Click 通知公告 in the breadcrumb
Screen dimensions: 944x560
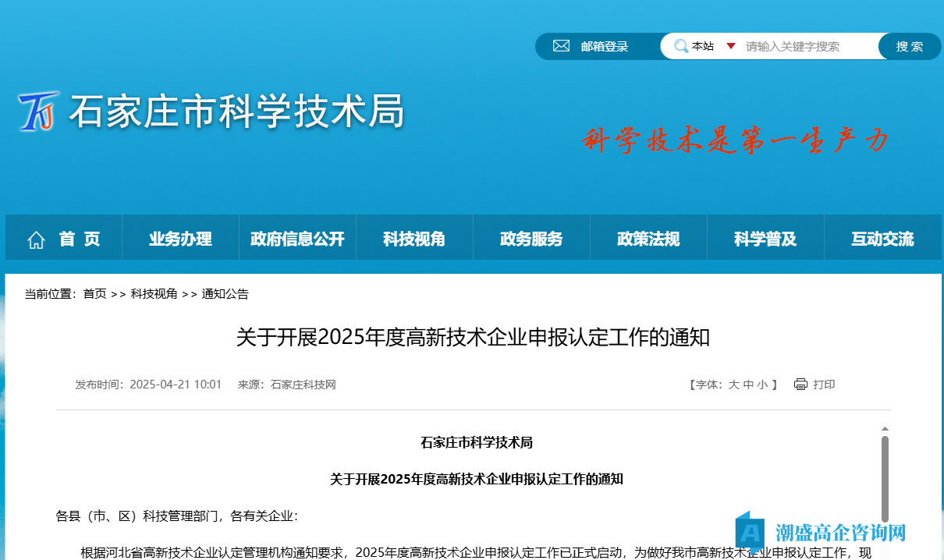(x=225, y=294)
